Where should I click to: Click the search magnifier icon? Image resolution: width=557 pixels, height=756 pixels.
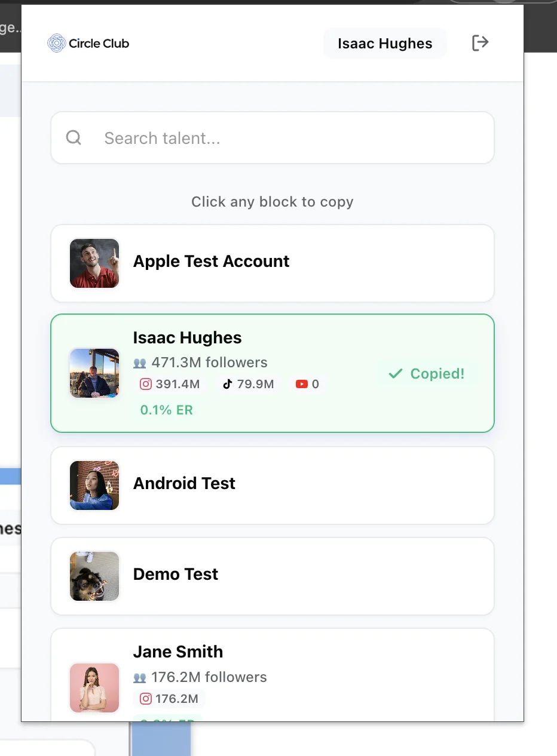(x=73, y=137)
